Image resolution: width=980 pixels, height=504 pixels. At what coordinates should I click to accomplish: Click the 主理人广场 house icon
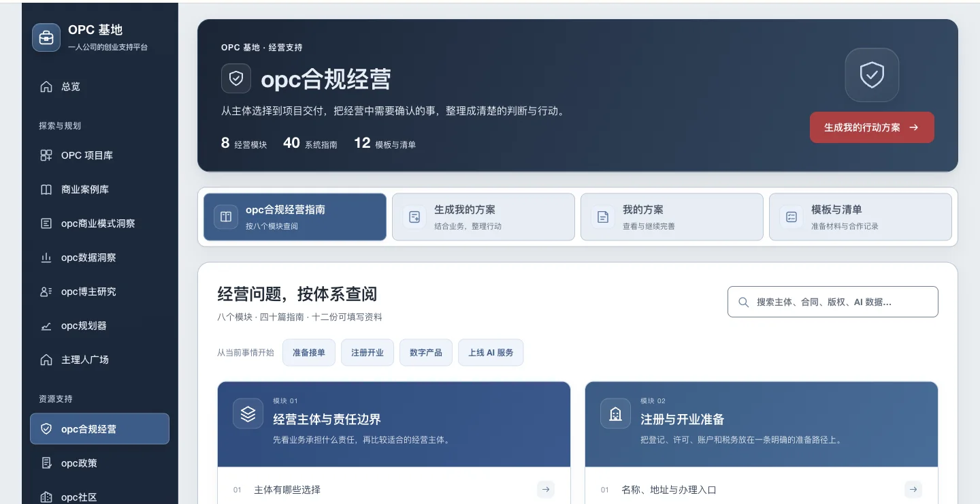click(x=46, y=360)
